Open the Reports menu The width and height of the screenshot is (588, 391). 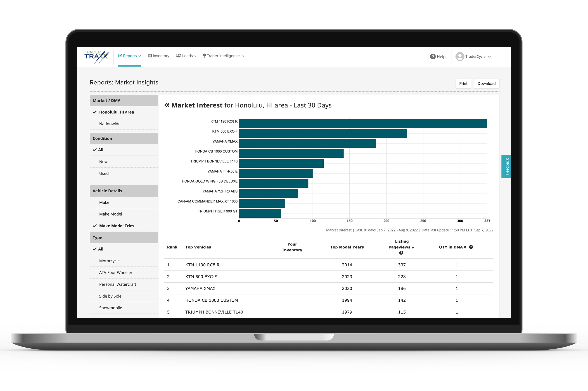tap(130, 56)
